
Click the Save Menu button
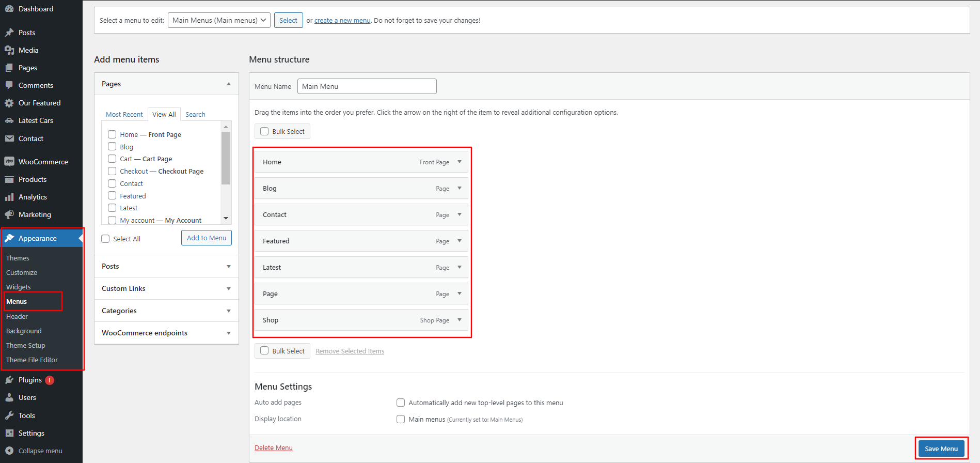[x=941, y=449]
